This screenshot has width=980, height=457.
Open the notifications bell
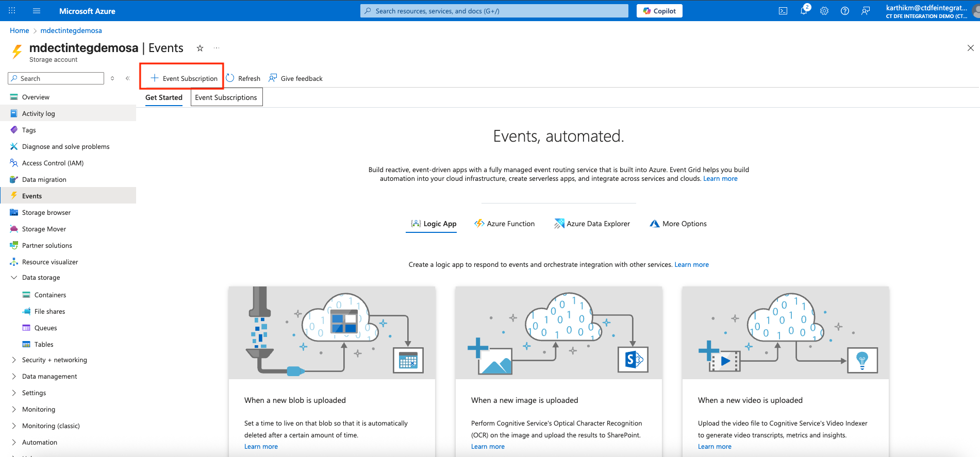(804, 11)
